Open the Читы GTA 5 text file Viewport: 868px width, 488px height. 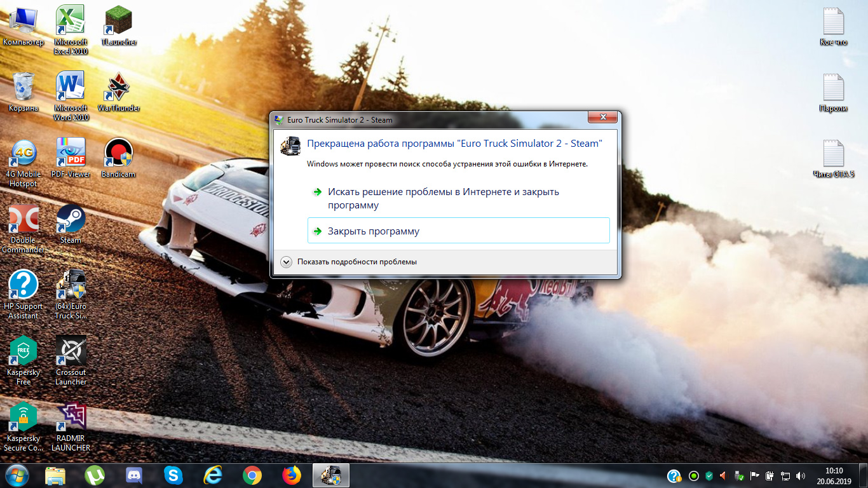click(x=833, y=158)
